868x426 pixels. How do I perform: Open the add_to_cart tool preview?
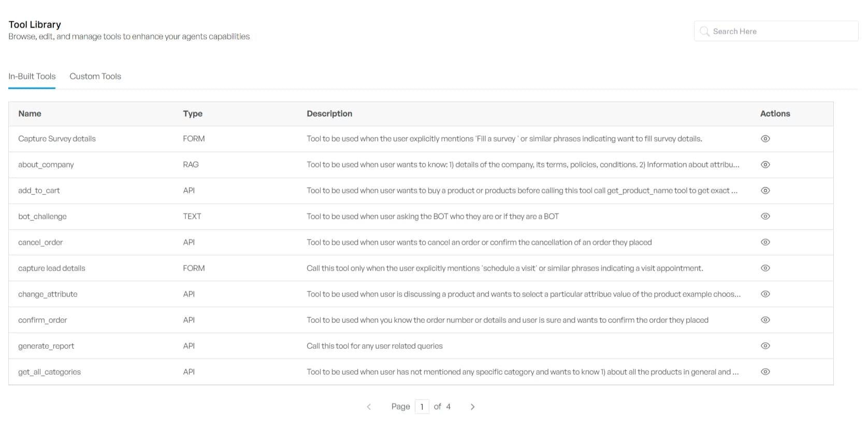(765, 190)
